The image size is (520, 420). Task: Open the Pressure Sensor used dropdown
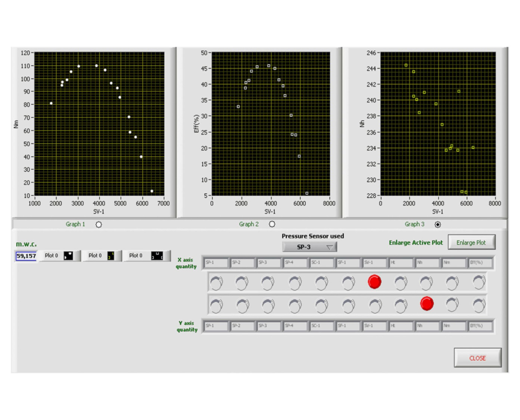click(309, 247)
